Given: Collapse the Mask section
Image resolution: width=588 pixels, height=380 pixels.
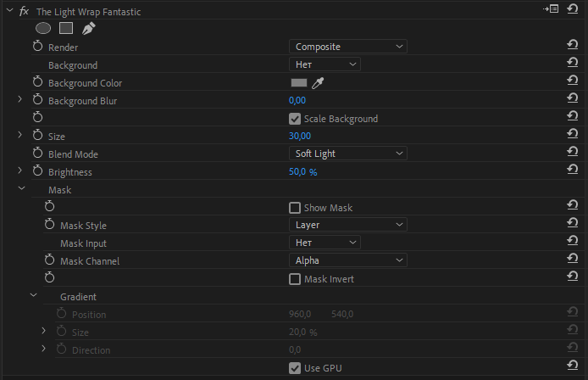Looking at the screenshot, I should click(22, 189).
